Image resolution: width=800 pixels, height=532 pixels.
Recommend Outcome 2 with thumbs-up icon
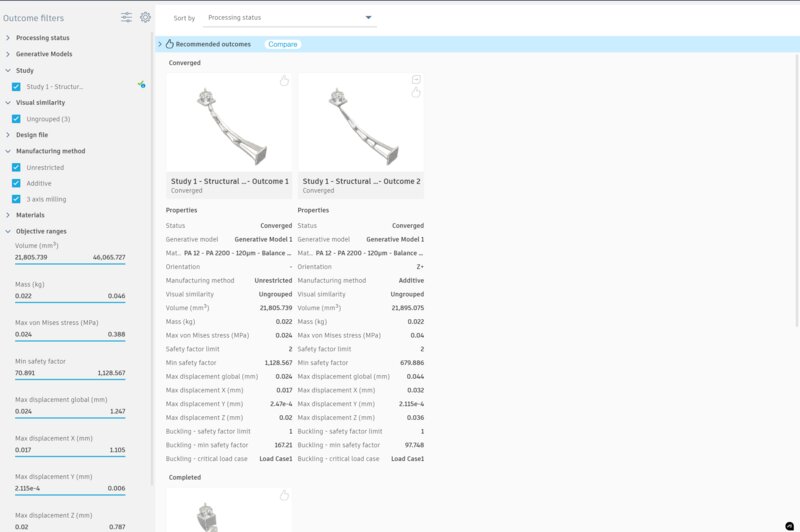[x=416, y=92]
